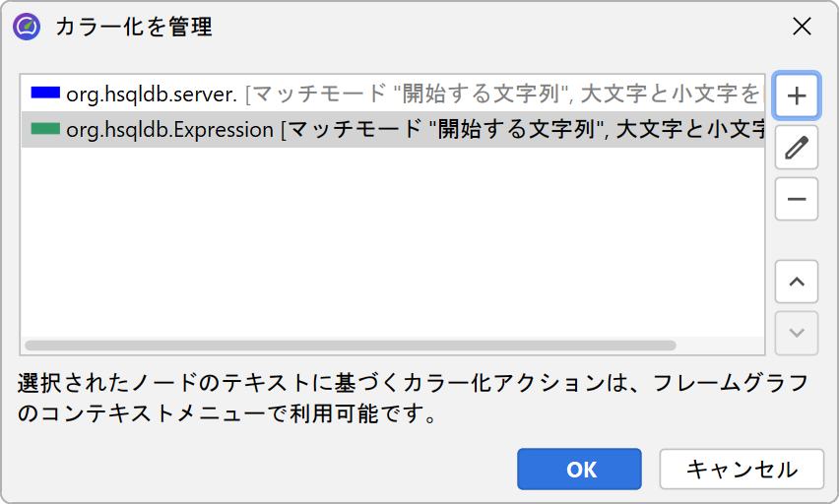Move selected entry up with chevron
Image resolution: width=839 pixels, height=504 pixels.
click(x=797, y=283)
